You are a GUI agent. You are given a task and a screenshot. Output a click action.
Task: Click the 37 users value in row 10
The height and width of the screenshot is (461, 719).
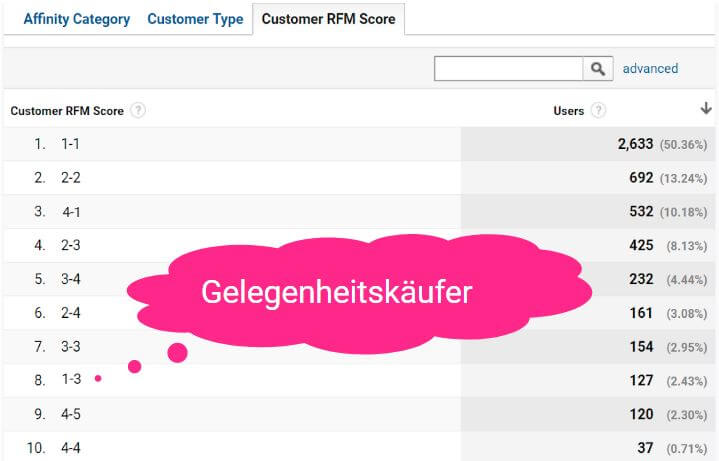tap(645, 448)
